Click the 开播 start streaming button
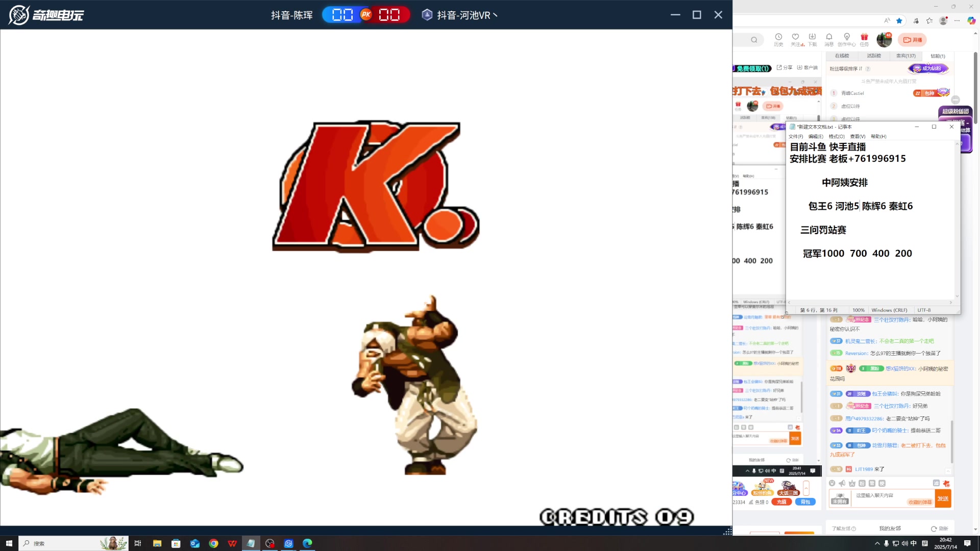Screen dimensions: 980x551 pos(913,40)
